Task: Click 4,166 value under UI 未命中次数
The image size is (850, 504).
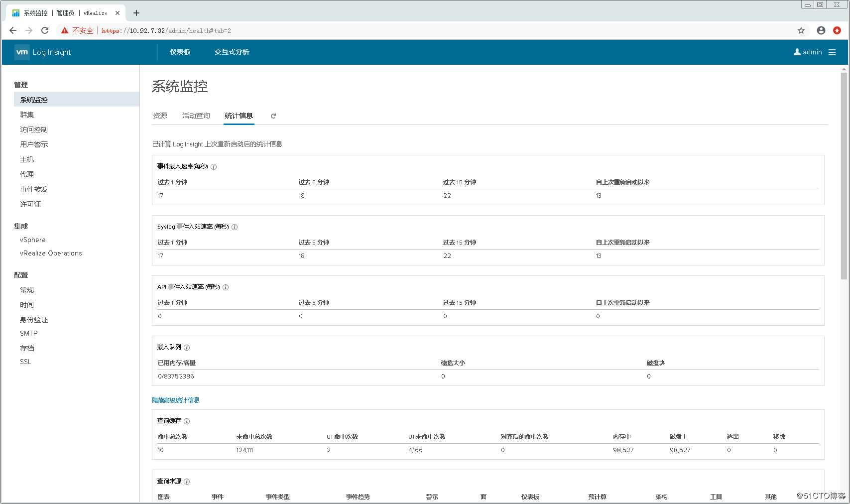Action: click(415, 450)
